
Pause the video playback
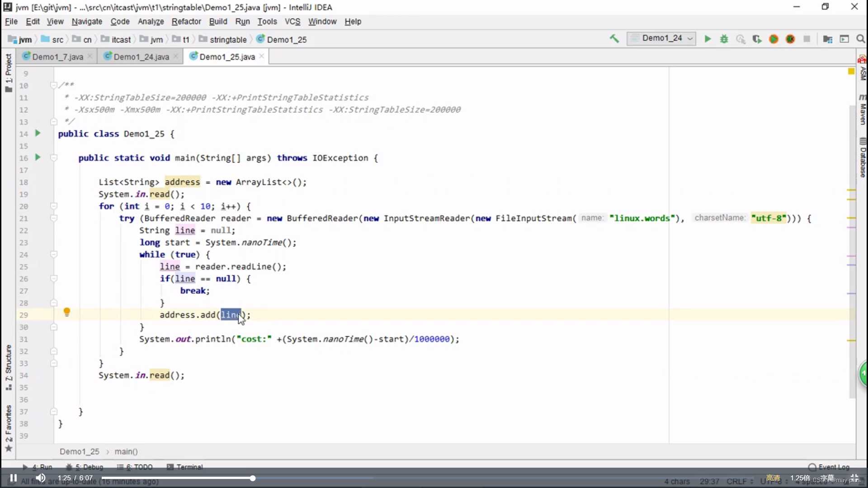[14, 478]
